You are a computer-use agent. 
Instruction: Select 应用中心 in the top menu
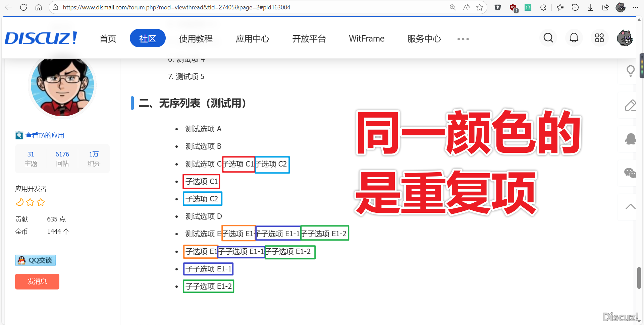pyautogui.click(x=252, y=39)
